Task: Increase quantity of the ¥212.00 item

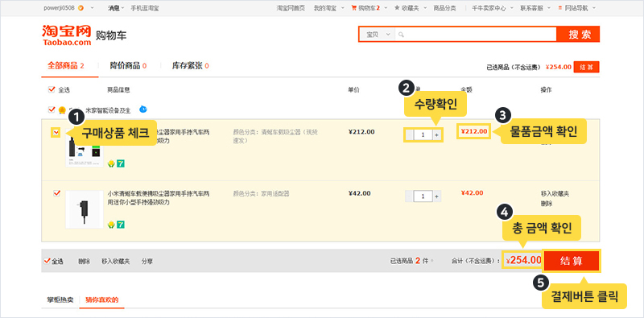Action: (x=436, y=134)
